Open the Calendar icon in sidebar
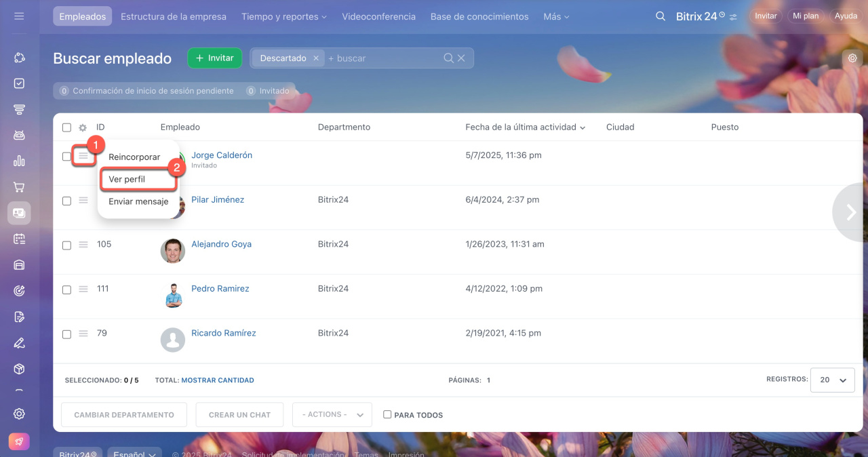Image resolution: width=868 pixels, height=457 pixels. click(19, 239)
